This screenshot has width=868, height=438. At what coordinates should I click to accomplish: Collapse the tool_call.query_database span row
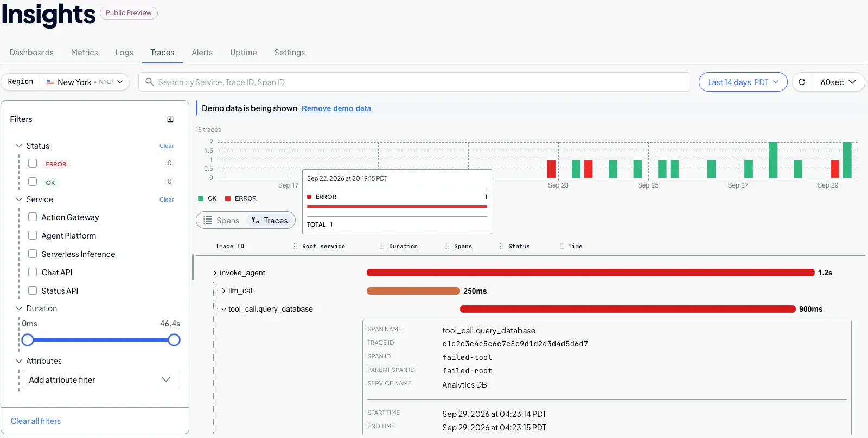(x=224, y=309)
